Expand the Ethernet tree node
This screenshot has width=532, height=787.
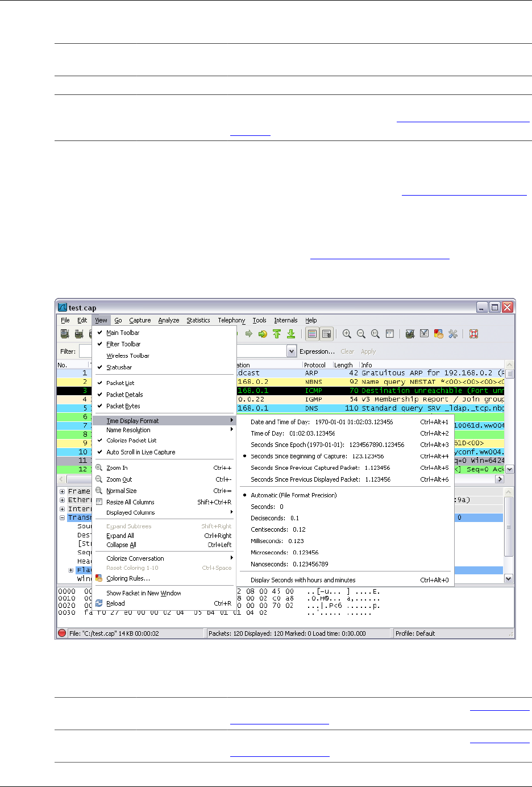[62, 500]
